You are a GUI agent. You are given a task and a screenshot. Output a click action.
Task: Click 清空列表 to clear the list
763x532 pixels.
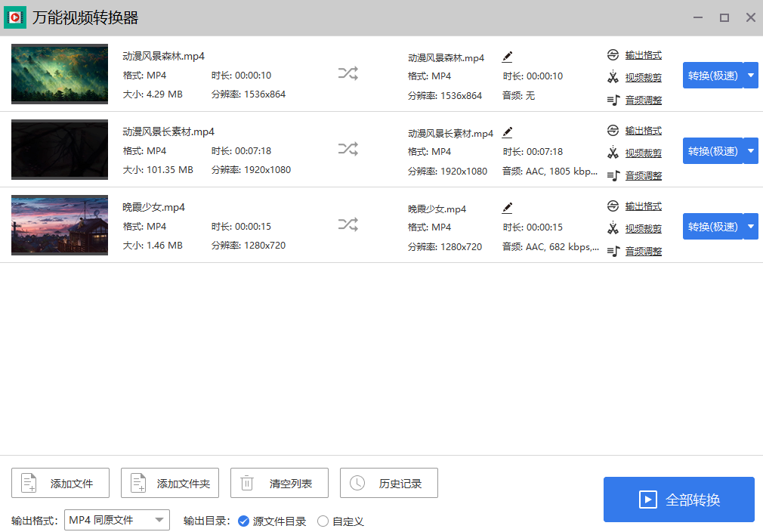[x=280, y=483]
